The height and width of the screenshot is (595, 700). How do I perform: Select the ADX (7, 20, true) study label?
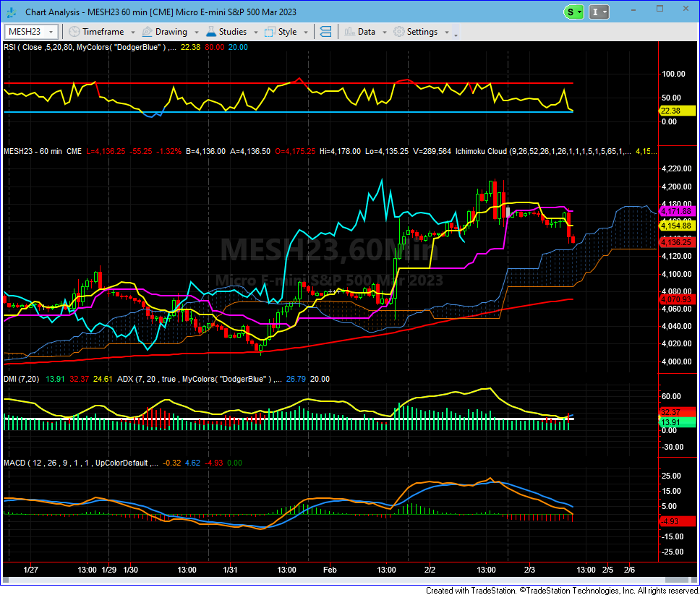(199, 379)
